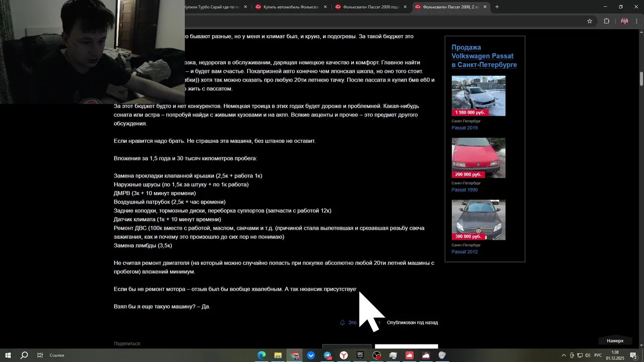Click the bell icon beside 'Это'
The image size is (644, 362).
343,322
